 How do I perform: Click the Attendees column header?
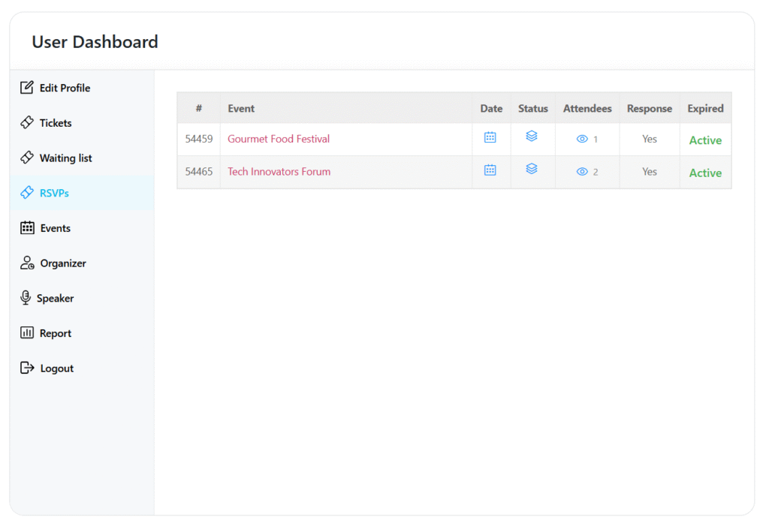pyautogui.click(x=587, y=108)
